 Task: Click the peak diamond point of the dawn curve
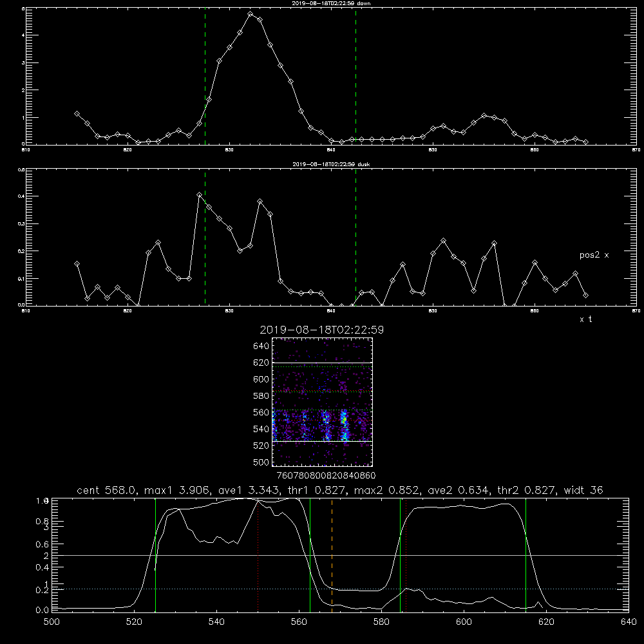point(250,14)
